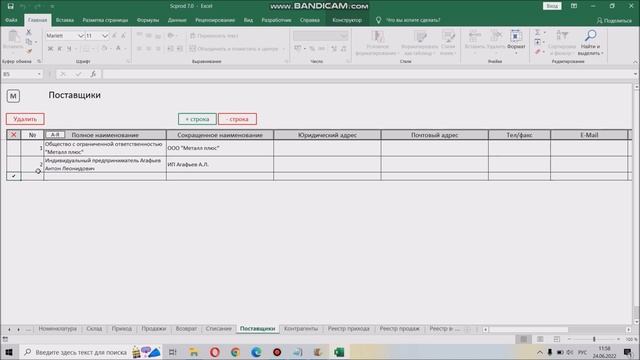Open Task View on the taskbar
The image size is (640, 360).
[173, 352]
